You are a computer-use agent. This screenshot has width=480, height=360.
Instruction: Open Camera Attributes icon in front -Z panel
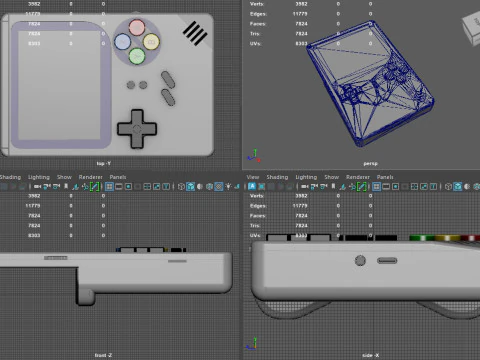[56, 187]
